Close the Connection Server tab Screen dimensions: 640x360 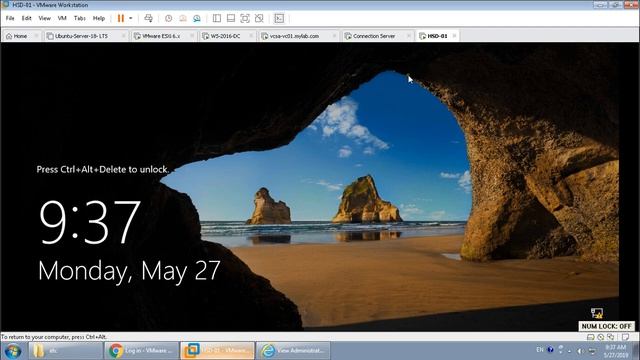(x=409, y=36)
